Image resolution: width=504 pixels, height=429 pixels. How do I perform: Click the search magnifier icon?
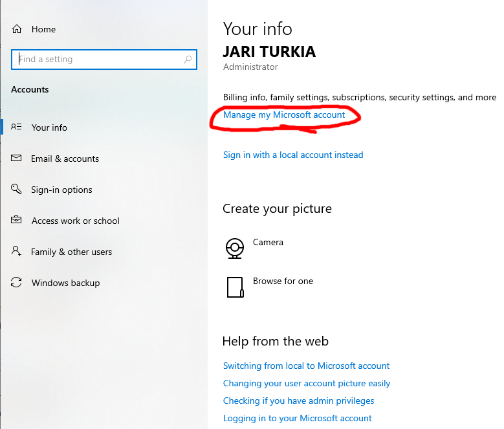[x=188, y=60]
